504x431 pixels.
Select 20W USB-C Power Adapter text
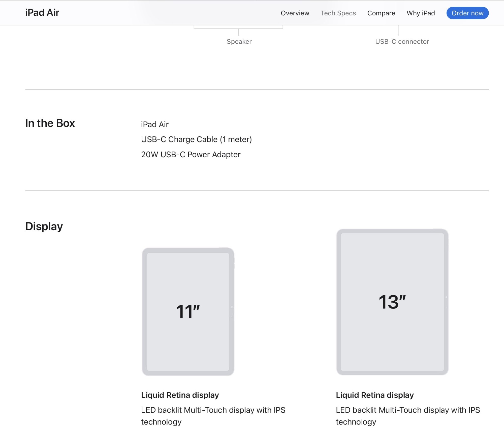[191, 155]
